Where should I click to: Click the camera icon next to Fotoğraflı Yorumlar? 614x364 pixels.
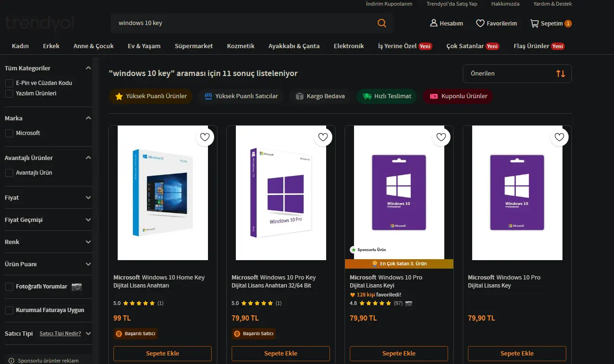(77, 287)
